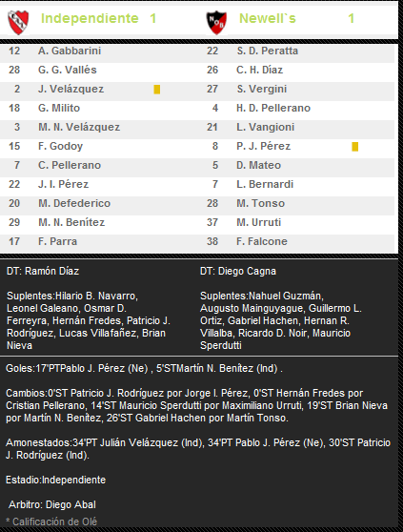Image resolution: width=403 pixels, height=532 pixels.
Task: Select player F. Parra row
Action: point(98,241)
